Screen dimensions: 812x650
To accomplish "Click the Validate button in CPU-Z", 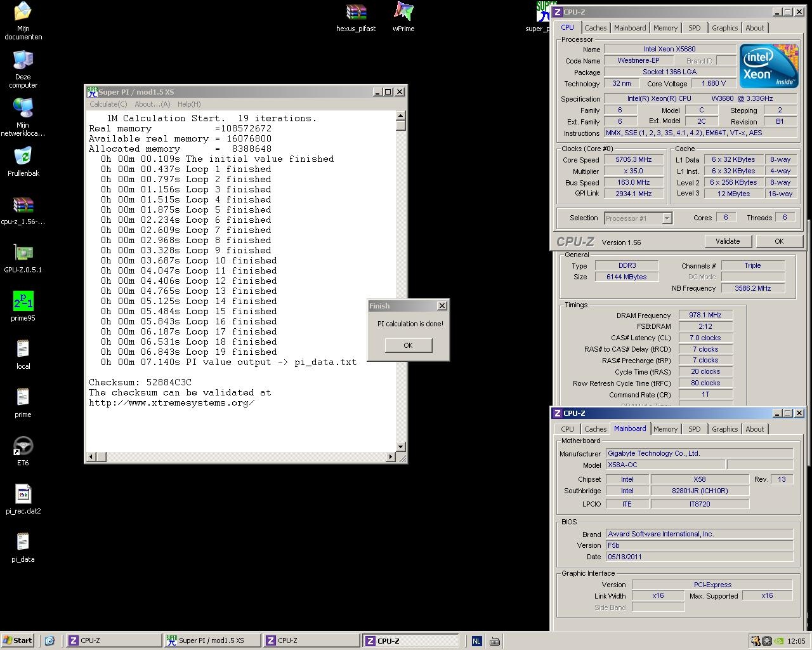I will (728, 241).
